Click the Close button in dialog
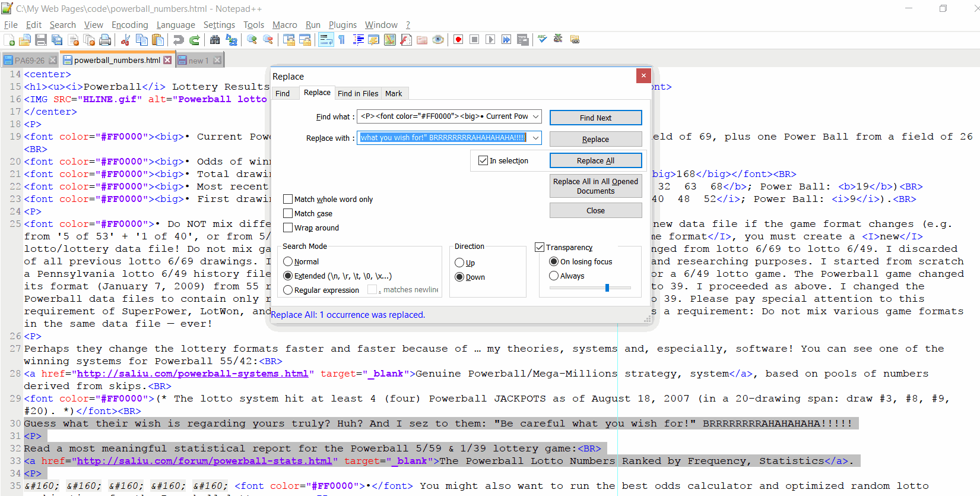 click(x=595, y=210)
